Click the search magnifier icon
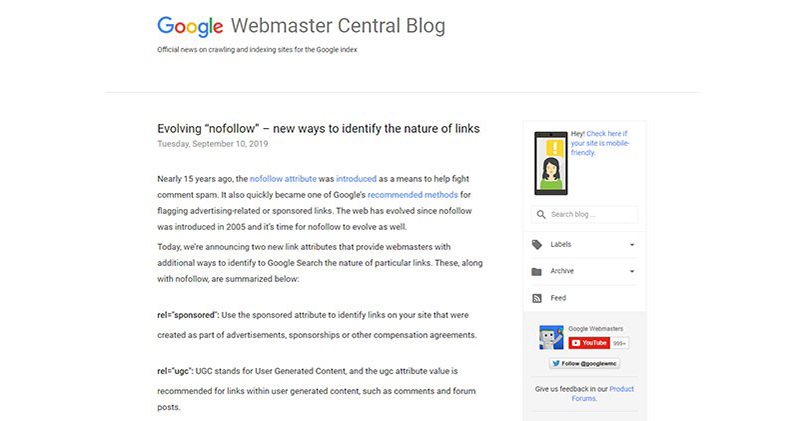The image size is (800, 421). [x=541, y=214]
